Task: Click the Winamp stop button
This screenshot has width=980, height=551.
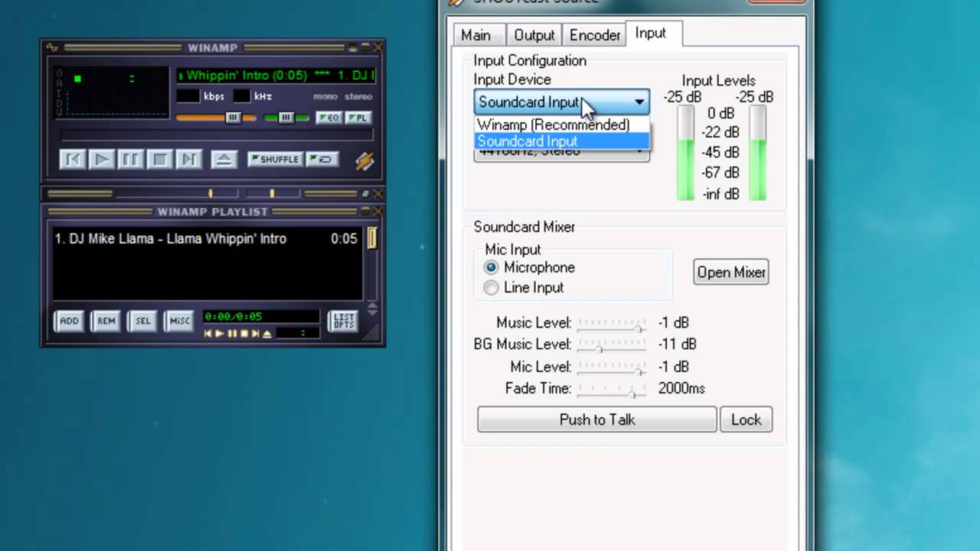Action: [x=159, y=159]
